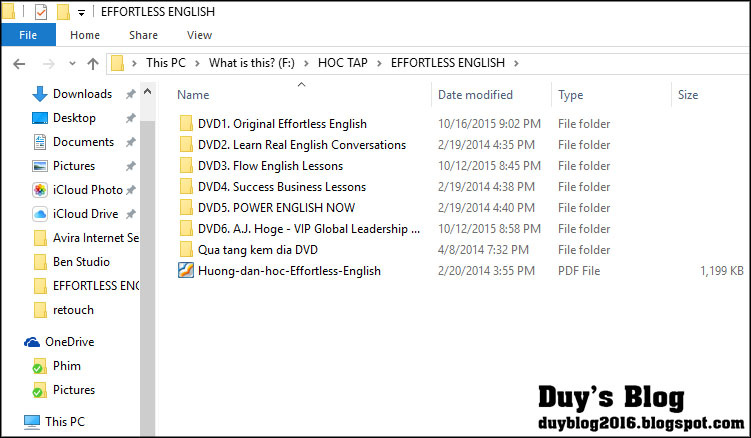Screen dimensions: 751x438
Task: Expand chevron after HOC TAP breadcrumb
Action: coord(379,63)
